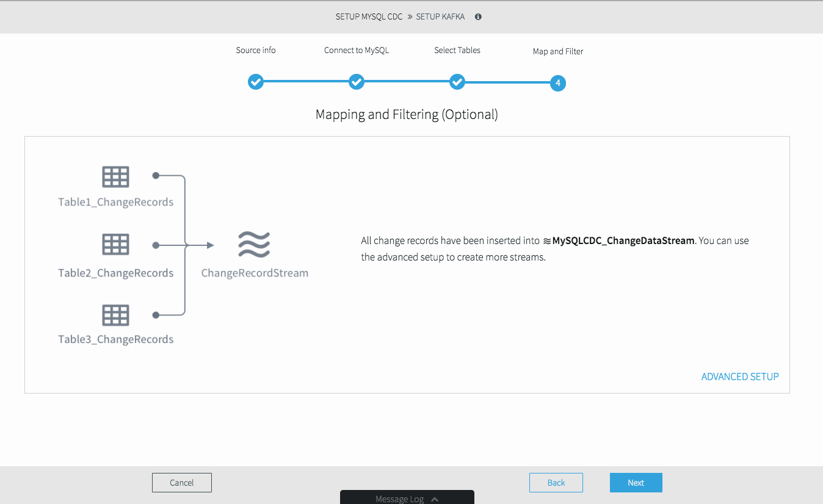The width and height of the screenshot is (823, 504).
Task: Click Table2_ChangeRecords connector dot
Action: tap(156, 245)
